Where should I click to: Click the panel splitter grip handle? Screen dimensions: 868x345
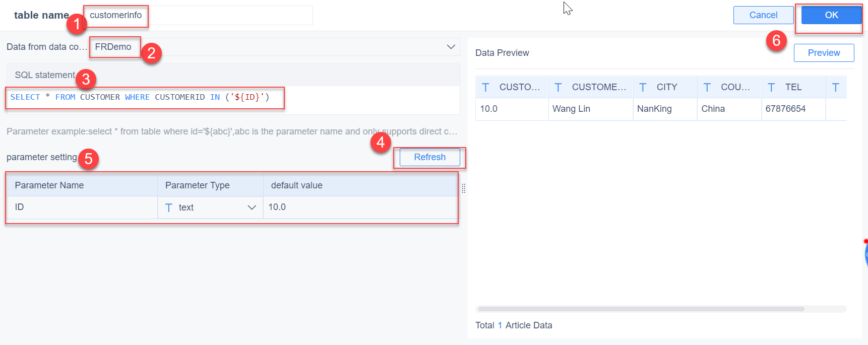pyautogui.click(x=463, y=188)
